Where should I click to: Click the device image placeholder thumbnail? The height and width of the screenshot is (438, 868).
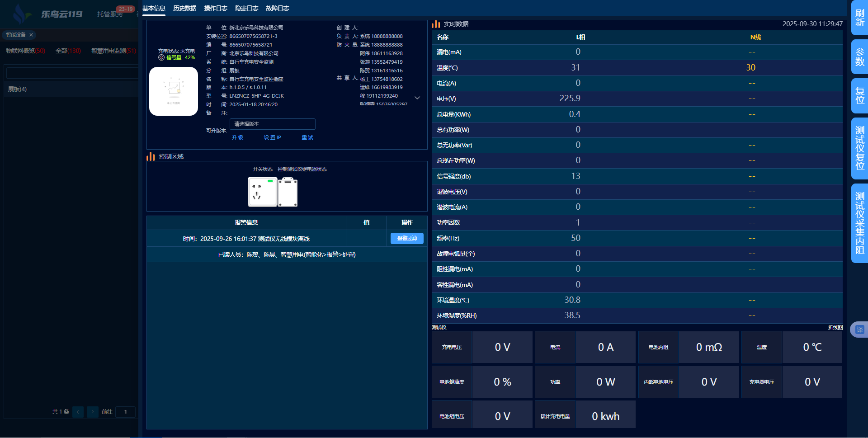(174, 91)
